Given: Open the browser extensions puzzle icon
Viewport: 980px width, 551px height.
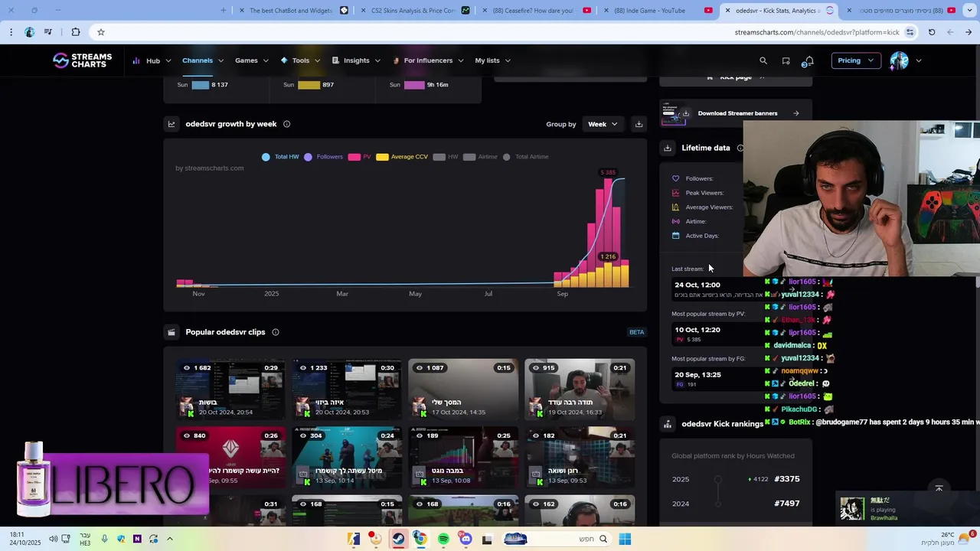Looking at the screenshot, I should [x=76, y=32].
